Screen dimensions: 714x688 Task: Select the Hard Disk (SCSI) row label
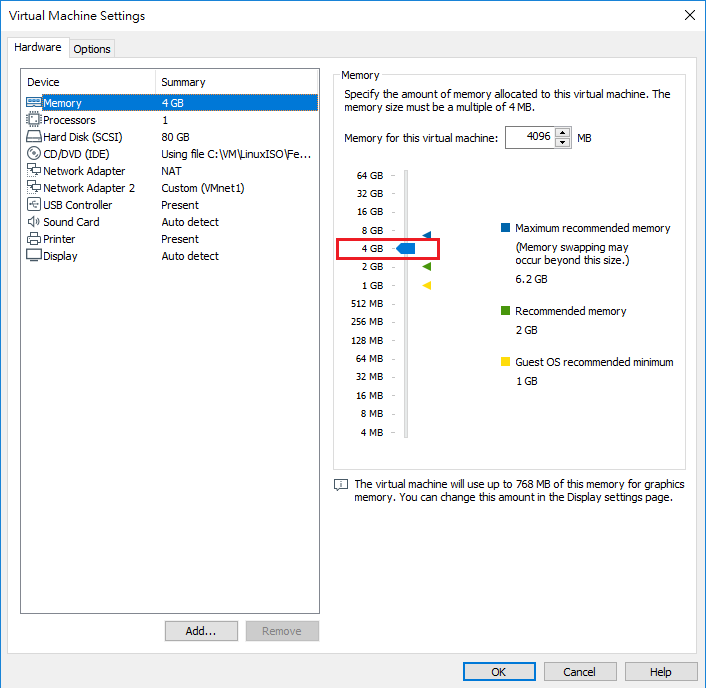tap(83, 137)
